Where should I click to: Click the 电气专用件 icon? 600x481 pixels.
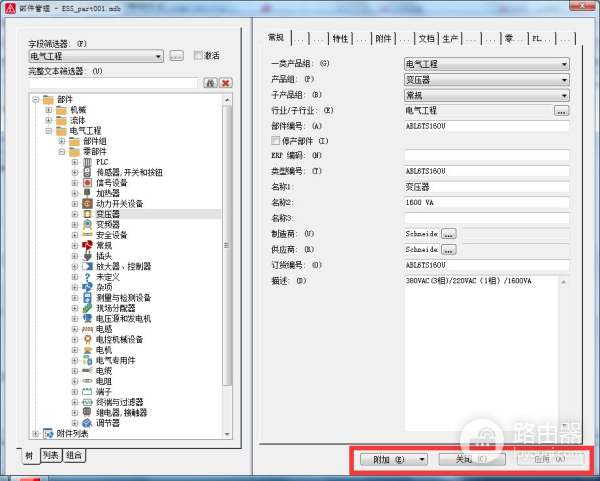(87, 360)
